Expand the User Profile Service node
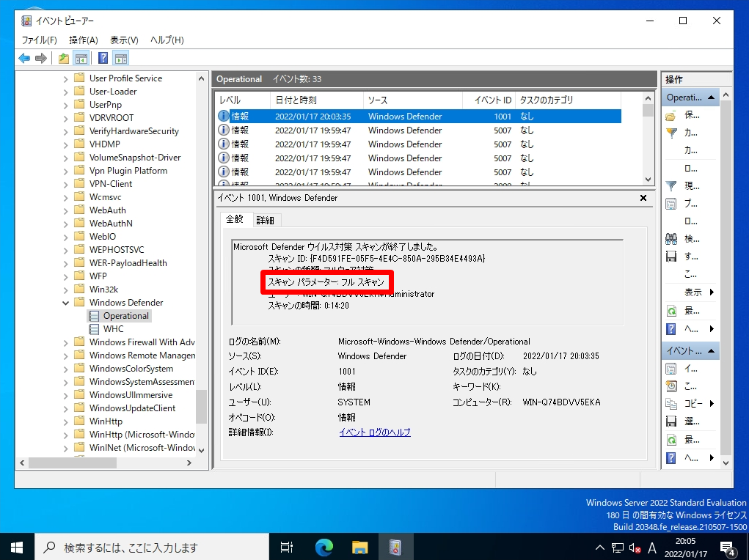This screenshot has width=749, height=560. [66, 78]
